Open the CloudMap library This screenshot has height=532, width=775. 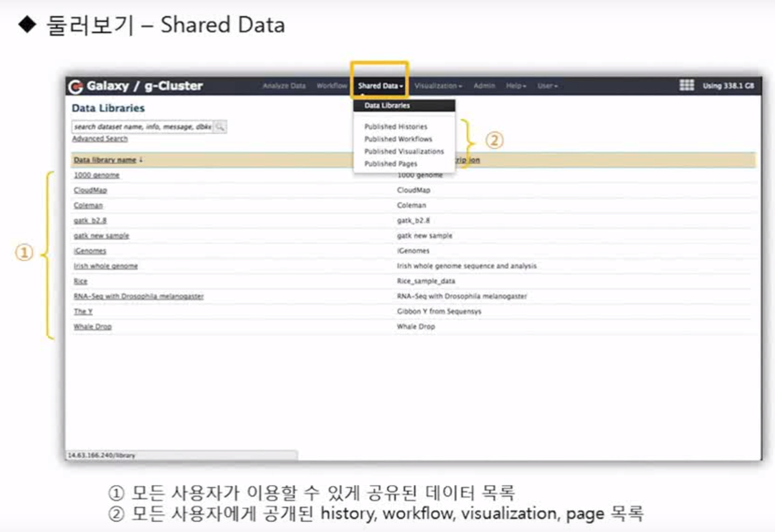tap(90, 190)
